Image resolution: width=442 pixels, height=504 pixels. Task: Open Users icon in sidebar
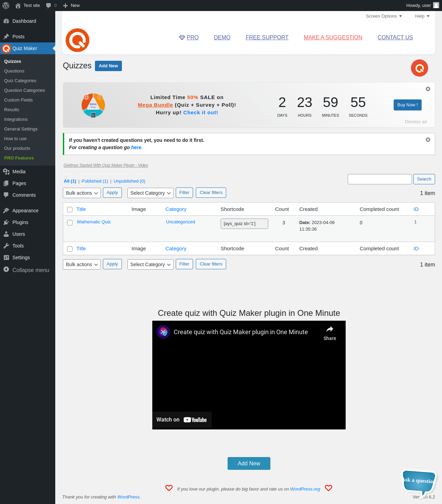point(6,234)
